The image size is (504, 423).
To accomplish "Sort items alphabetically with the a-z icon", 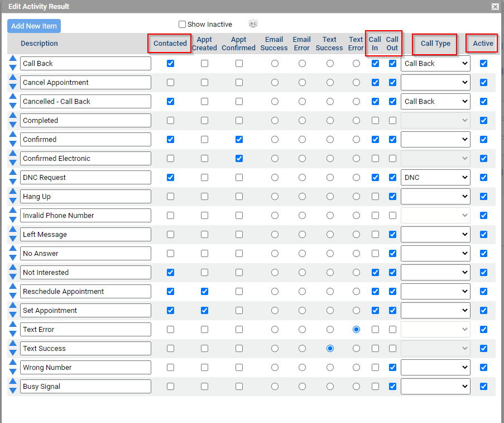I will click(x=253, y=23).
